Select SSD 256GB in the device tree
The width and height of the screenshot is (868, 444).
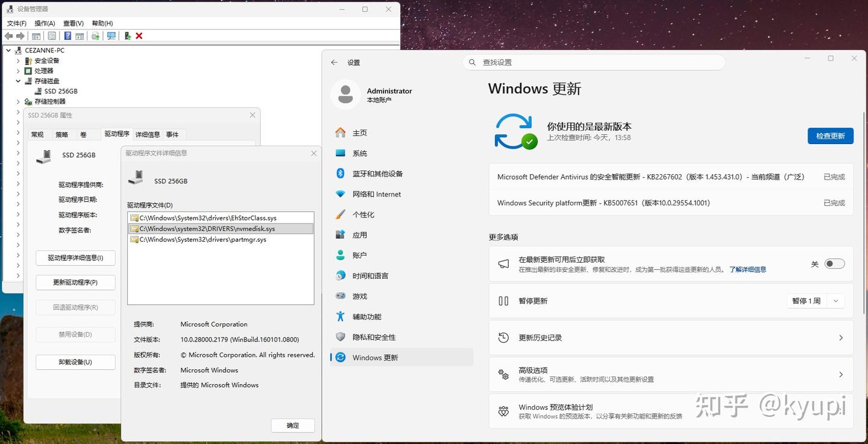(x=61, y=92)
